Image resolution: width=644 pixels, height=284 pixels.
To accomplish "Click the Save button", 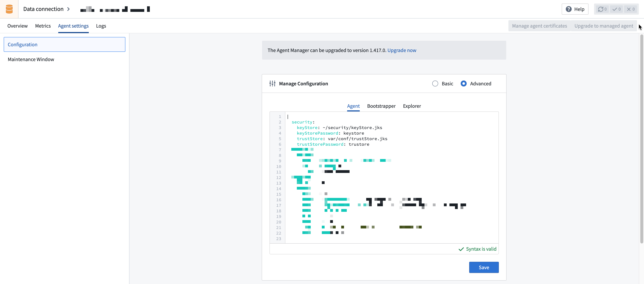I will tap(484, 267).
